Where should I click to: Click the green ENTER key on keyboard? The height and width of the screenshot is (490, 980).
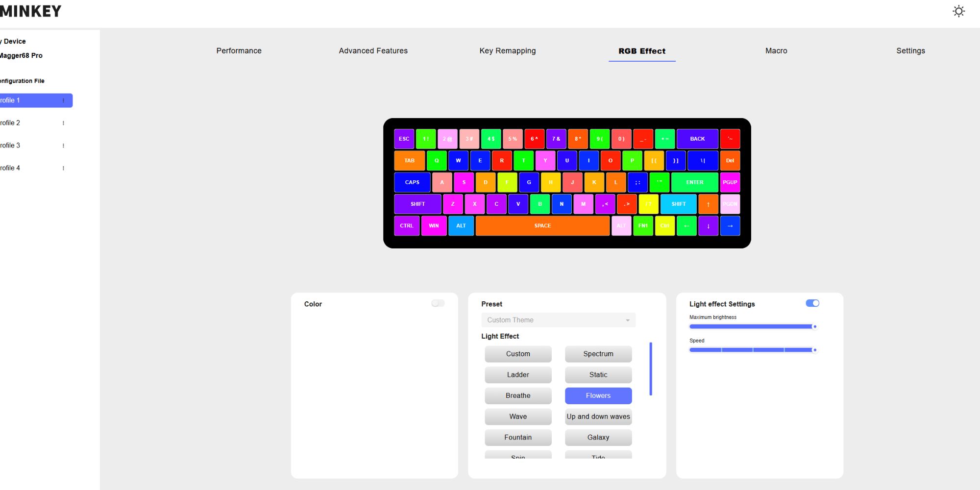pyautogui.click(x=694, y=182)
